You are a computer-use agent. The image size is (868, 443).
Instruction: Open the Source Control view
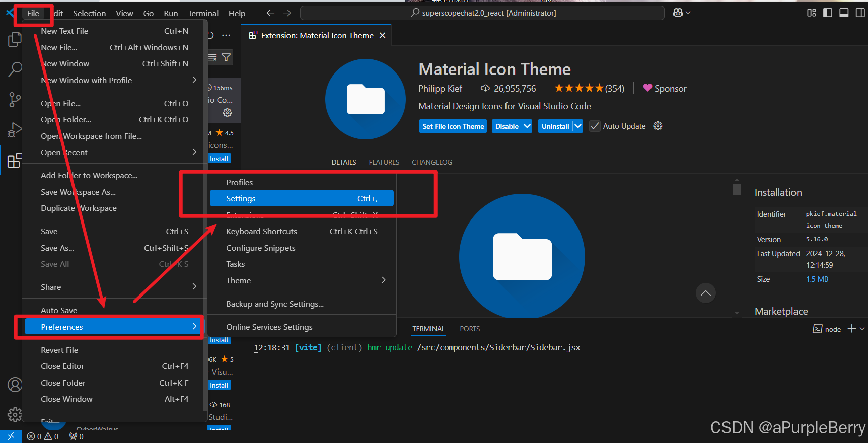tap(15, 100)
